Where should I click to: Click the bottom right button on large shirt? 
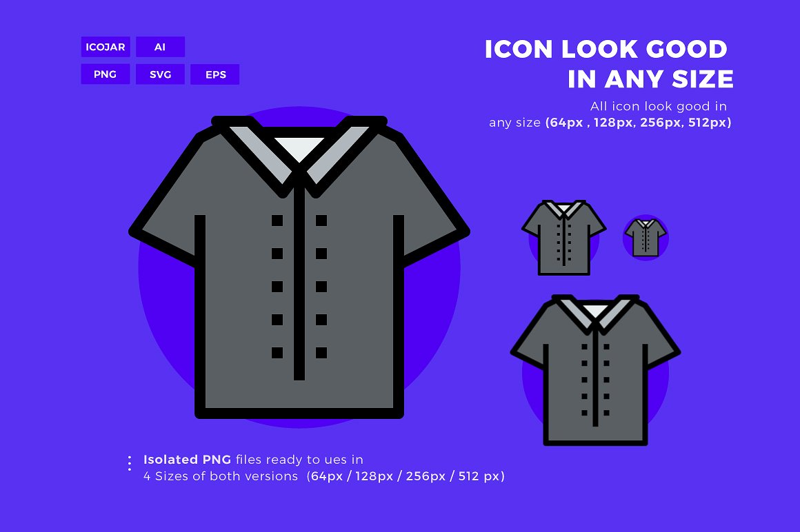point(321,353)
